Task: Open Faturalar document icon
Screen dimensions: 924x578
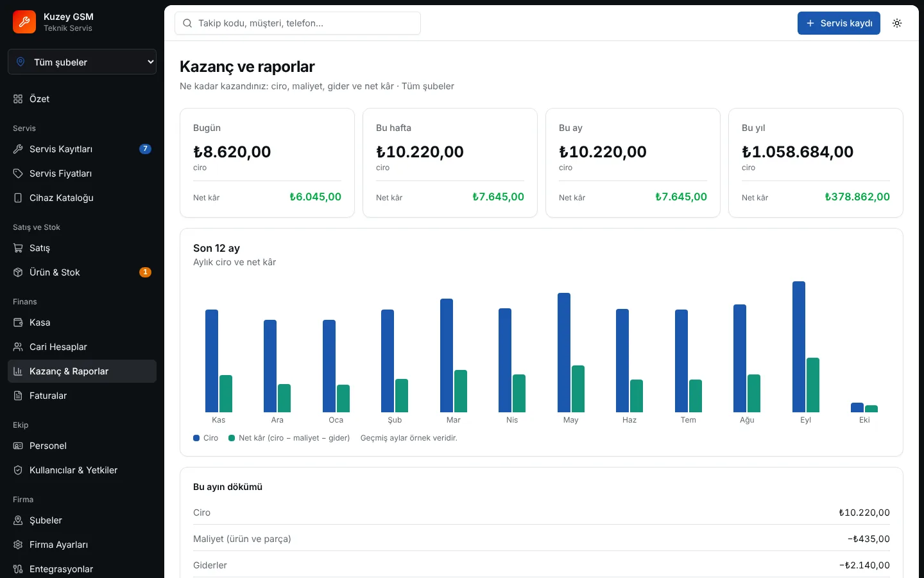Action: coord(18,396)
